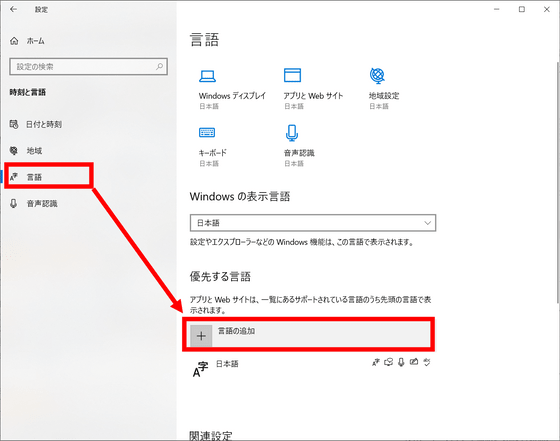Select 地域 in sidebar
The height and width of the screenshot is (441, 560).
tap(34, 151)
